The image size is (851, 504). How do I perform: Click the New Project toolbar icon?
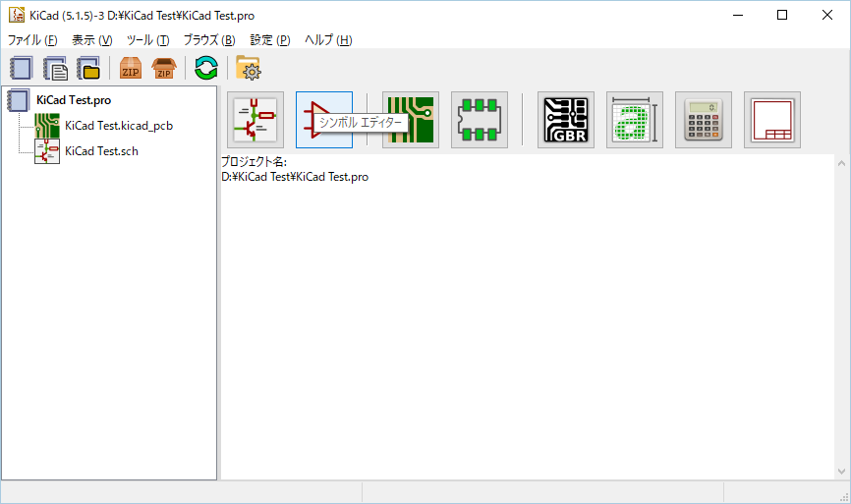point(22,69)
